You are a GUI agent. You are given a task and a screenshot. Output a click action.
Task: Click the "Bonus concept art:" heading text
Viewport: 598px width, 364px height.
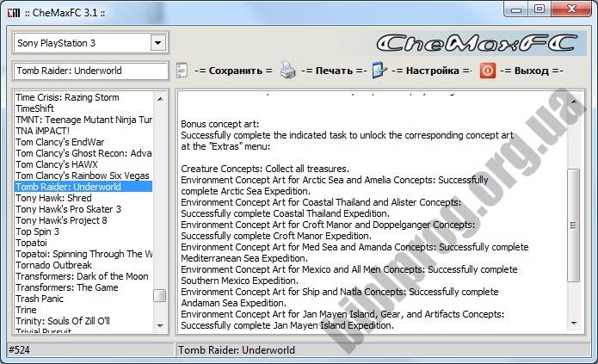tap(219, 124)
